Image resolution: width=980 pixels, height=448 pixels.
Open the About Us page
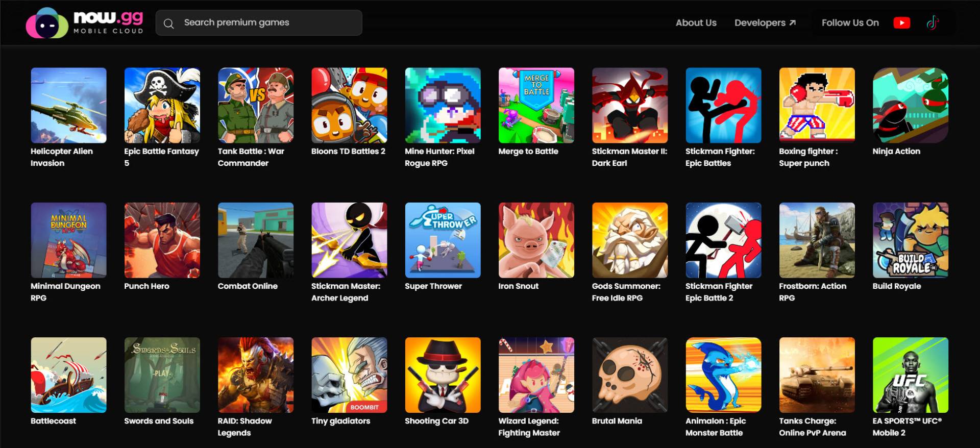pos(696,23)
